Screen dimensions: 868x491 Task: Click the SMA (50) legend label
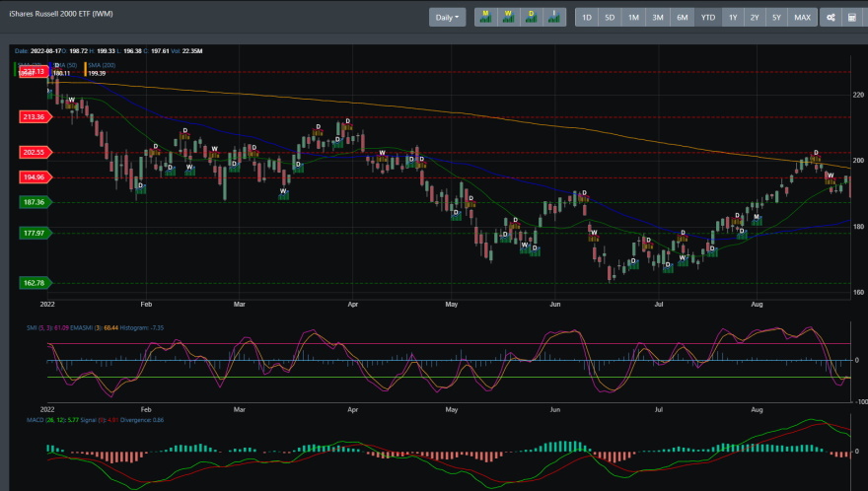(65, 65)
